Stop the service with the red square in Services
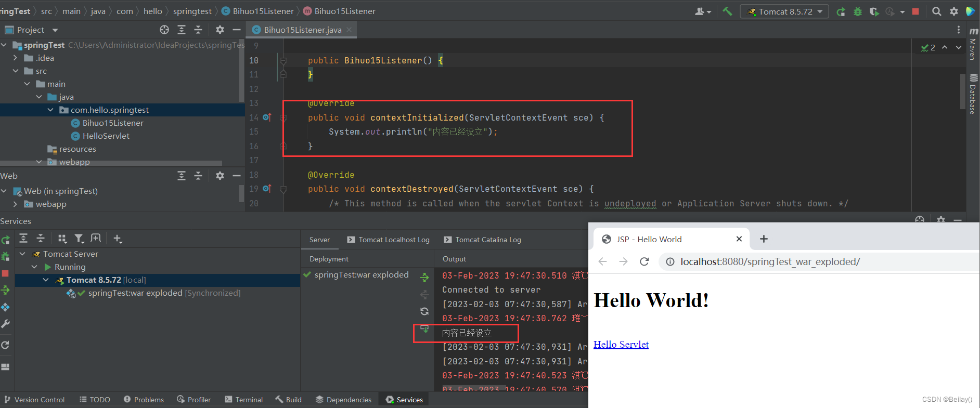Viewport: 980px width, 408px height. tap(5, 273)
